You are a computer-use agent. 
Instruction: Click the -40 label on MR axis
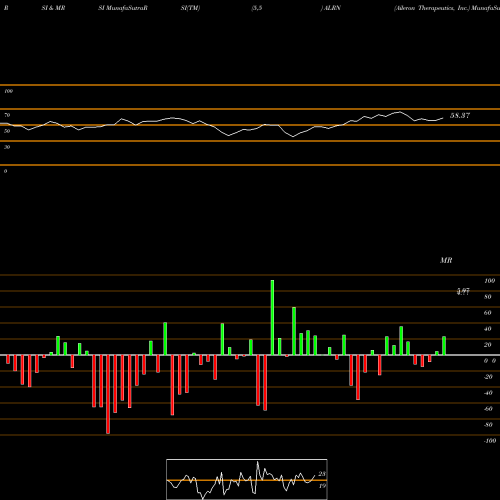click(x=488, y=393)
